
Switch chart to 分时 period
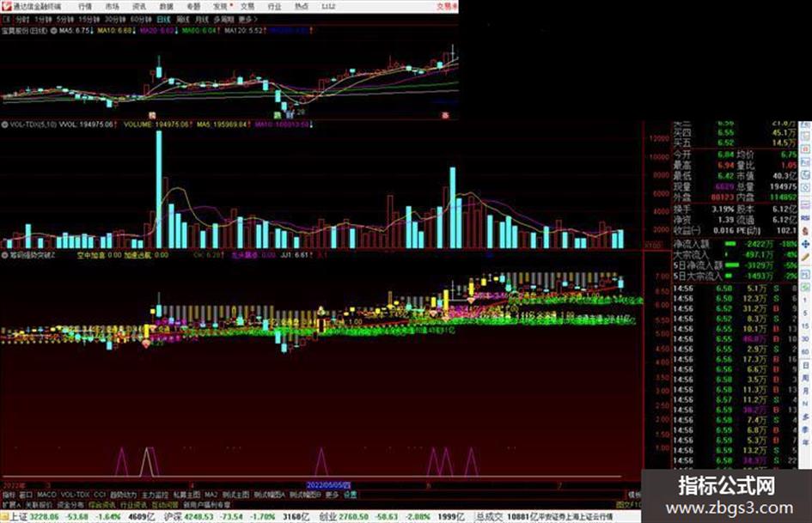(22, 19)
